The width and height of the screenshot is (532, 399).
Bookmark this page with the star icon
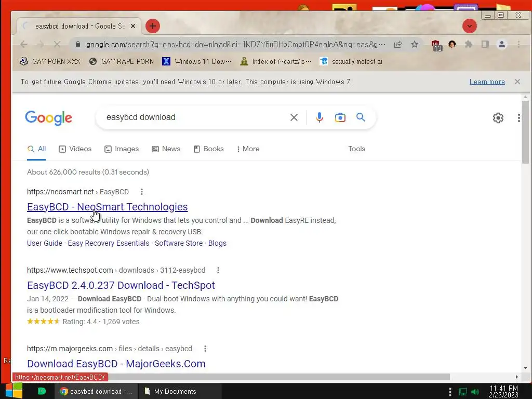(414, 45)
